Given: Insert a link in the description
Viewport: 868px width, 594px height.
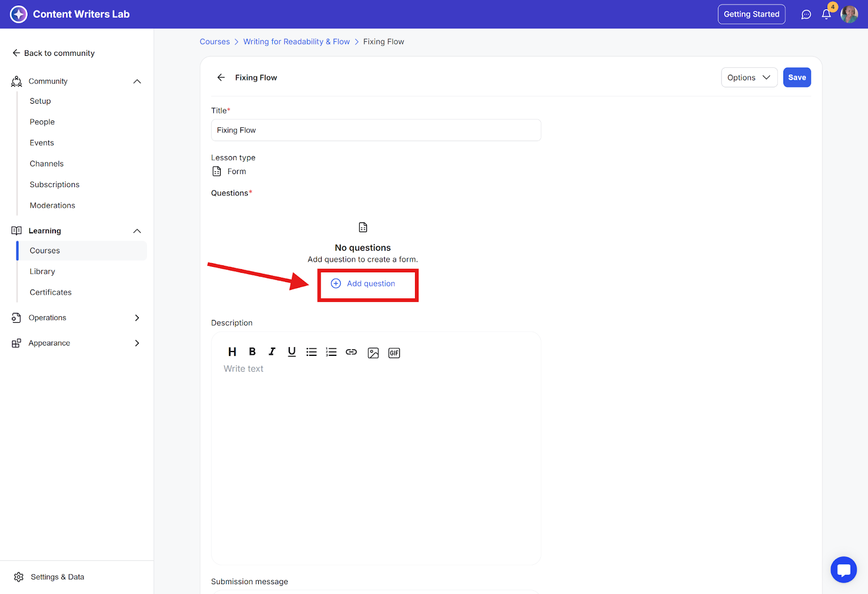Looking at the screenshot, I should click(352, 352).
